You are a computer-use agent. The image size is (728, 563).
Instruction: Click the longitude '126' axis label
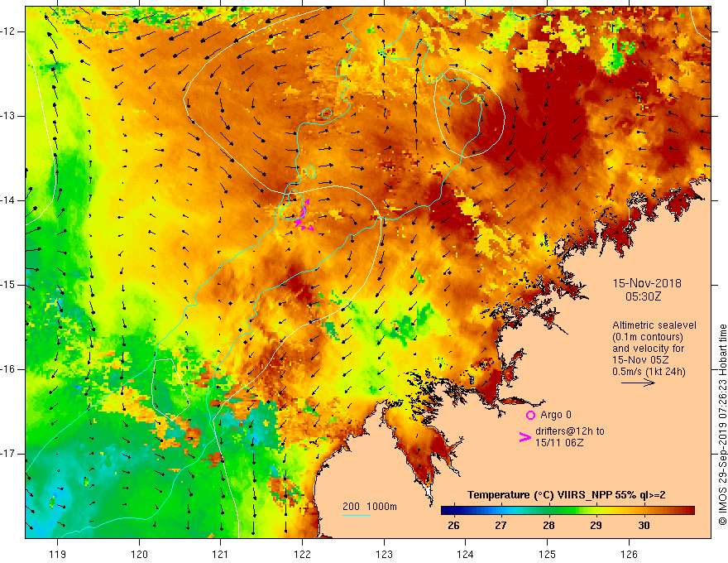coord(629,554)
